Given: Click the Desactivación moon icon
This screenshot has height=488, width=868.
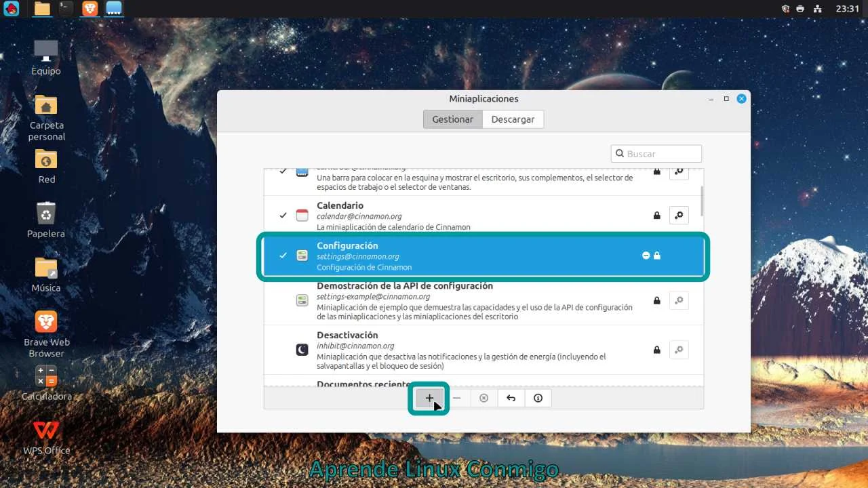Looking at the screenshot, I should tap(302, 350).
